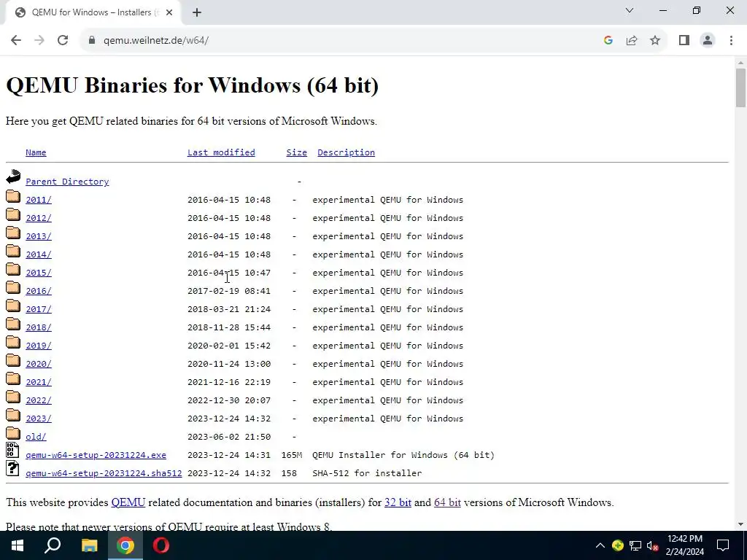Click the scrollbar down arrow

click(740, 524)
